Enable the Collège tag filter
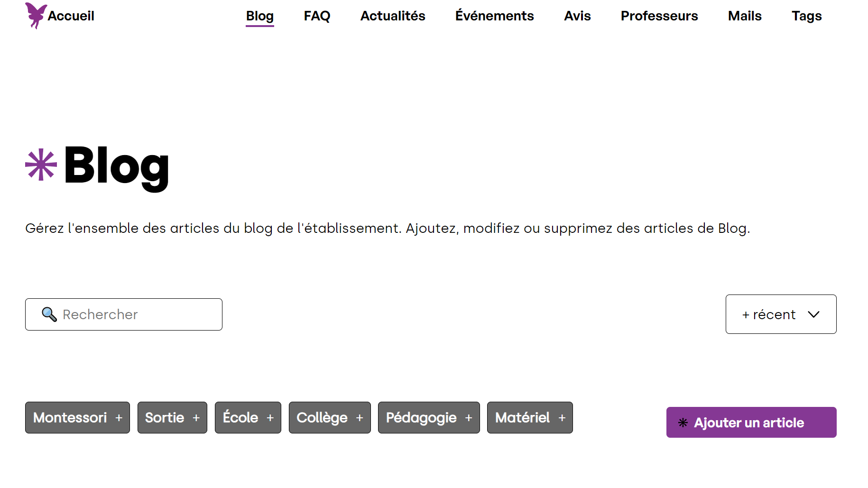The width and height of the screenshot is (868, 488). pos(330,417)
